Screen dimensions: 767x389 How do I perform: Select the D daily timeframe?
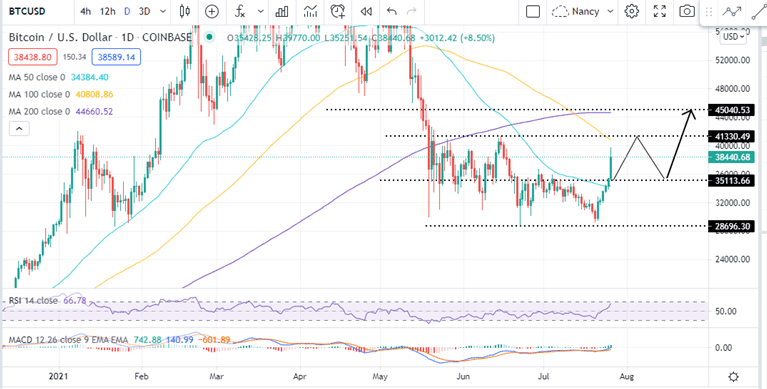[127, 11]
